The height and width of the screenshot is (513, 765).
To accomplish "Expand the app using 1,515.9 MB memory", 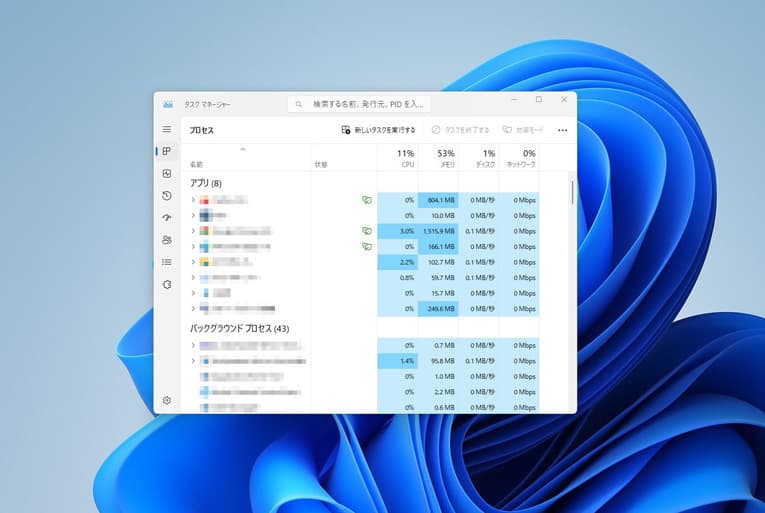I will pyautogui.click(x=193, y=231).
